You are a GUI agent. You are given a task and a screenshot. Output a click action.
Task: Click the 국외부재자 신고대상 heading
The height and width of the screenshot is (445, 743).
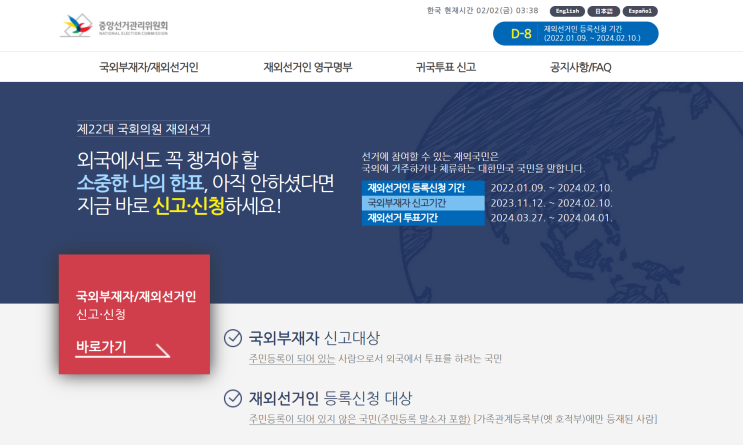click(314, 338)
